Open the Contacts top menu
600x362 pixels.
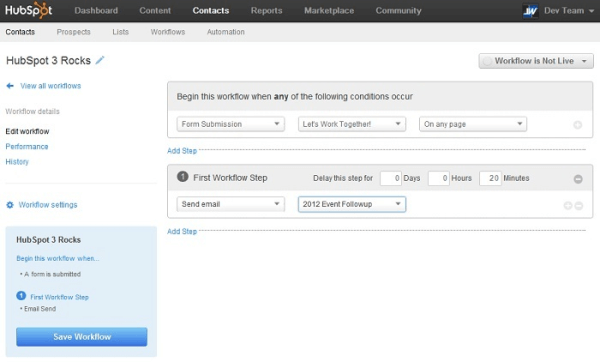[211, 11]
